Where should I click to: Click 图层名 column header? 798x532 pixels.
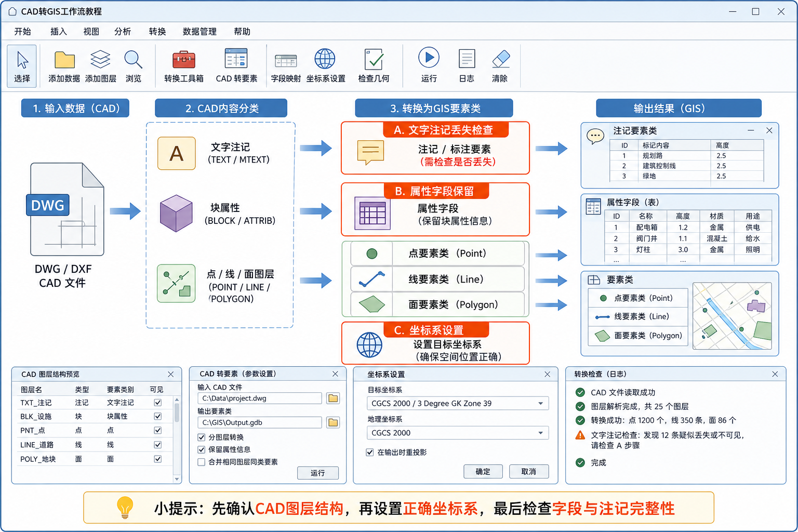(x=32, y=390)
